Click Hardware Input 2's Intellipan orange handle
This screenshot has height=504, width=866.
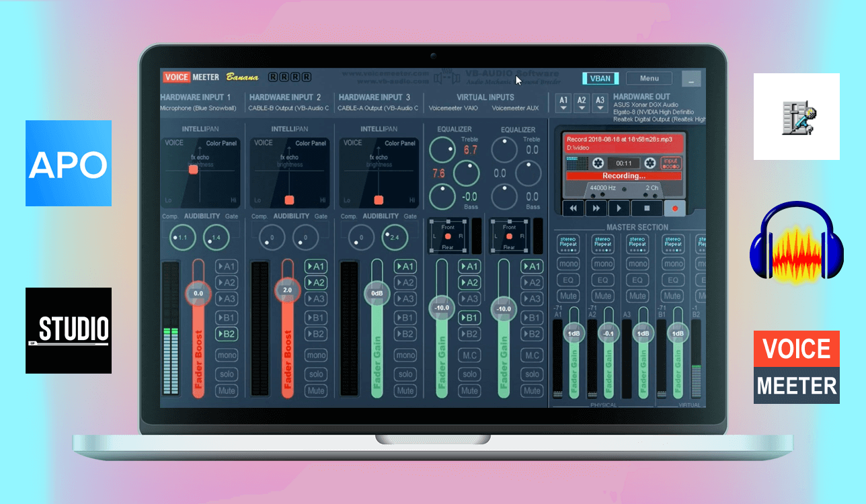click(290, 200)
